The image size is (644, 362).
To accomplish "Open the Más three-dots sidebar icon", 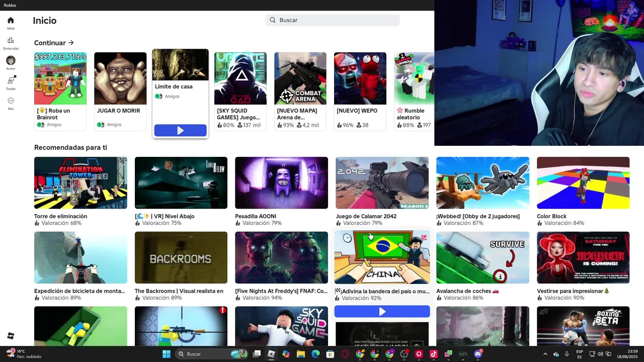I will coord(11,101).
